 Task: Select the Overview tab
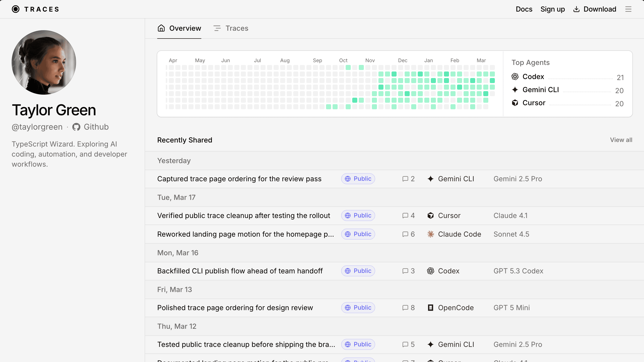179,28
